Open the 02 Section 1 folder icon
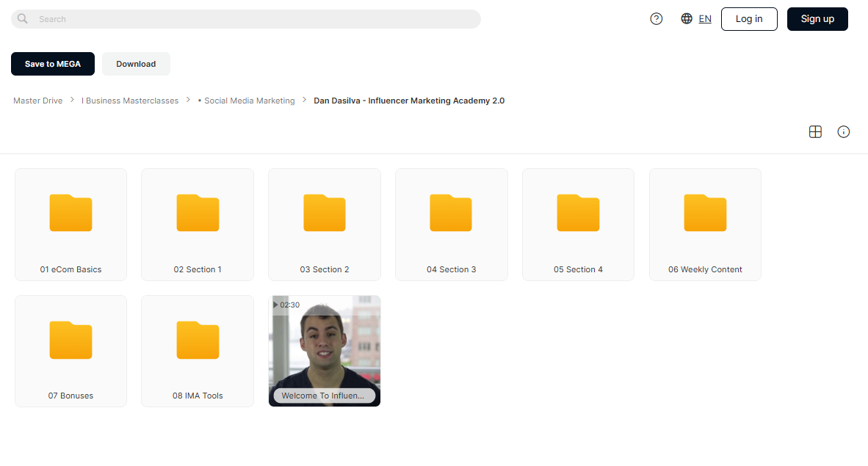The width and height of the screenshot is (868, 466). click(x=198, y=213)
